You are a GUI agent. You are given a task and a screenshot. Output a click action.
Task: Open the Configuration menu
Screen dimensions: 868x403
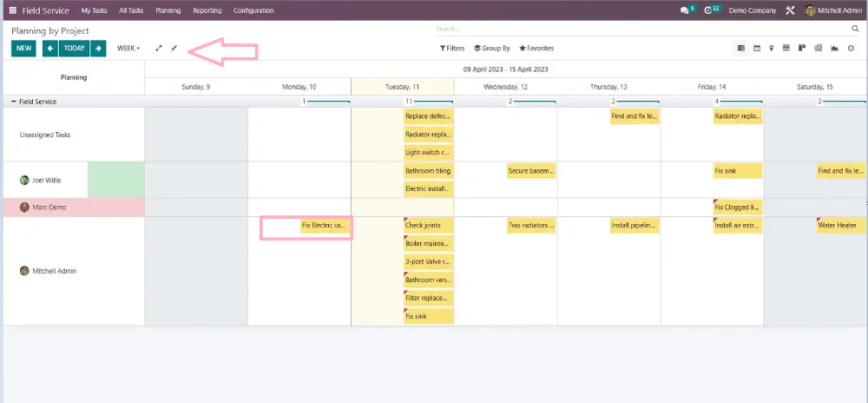tap(253, 10)
